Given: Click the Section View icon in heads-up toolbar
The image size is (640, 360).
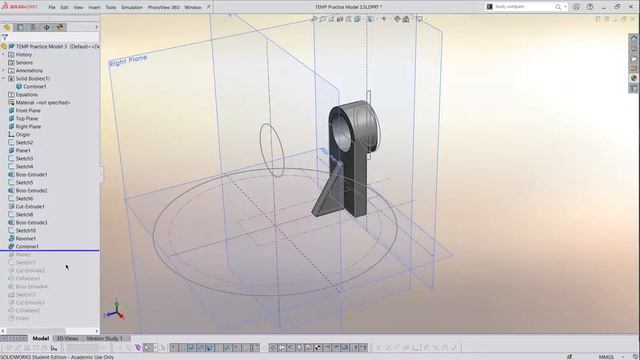Looking at the screenshot, I should (x=340, y=19).
